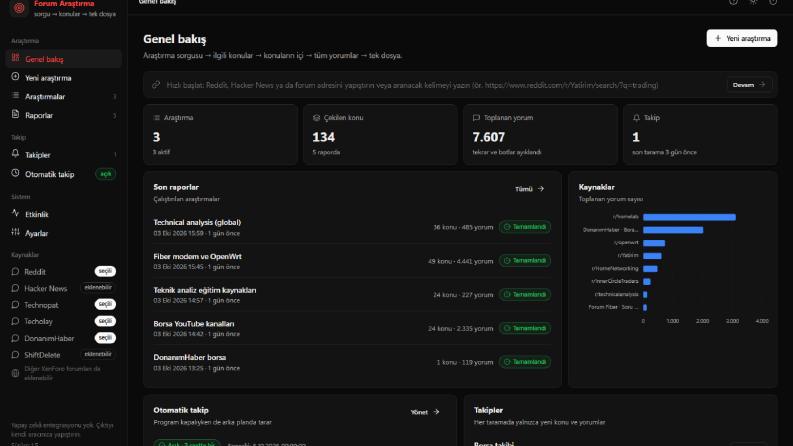Toggle the açık badge on Otomatik takip
The width and height of the screenshot is (793, 446).
pos(106,174)
